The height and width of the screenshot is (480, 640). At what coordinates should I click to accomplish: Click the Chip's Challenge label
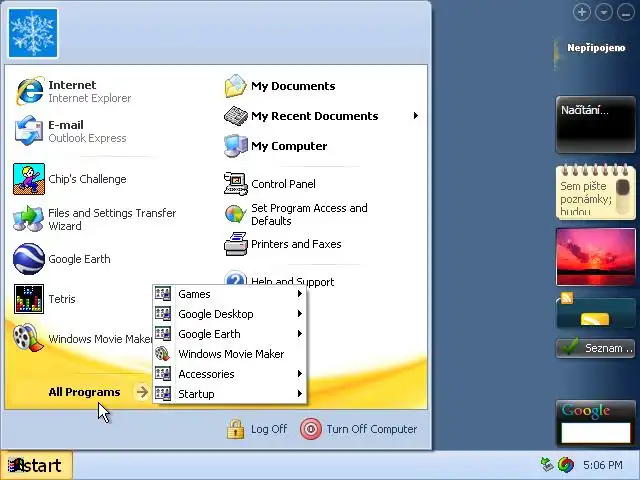pyautogui.click(x=87, y=179)
